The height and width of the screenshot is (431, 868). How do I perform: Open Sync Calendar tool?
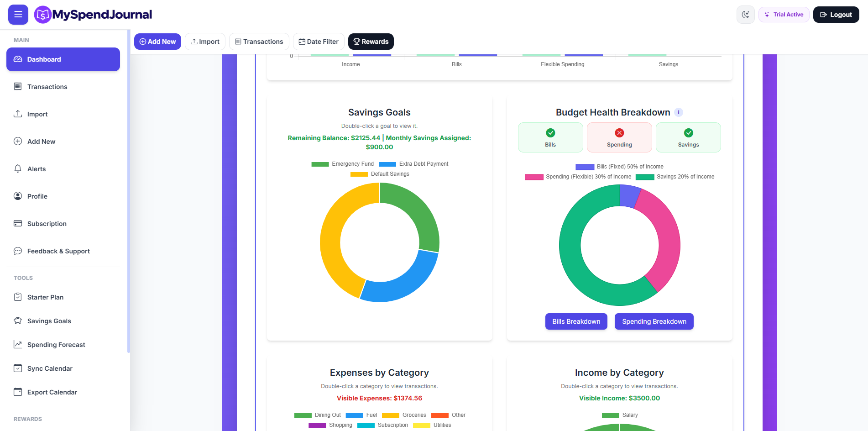click(63, 368)
